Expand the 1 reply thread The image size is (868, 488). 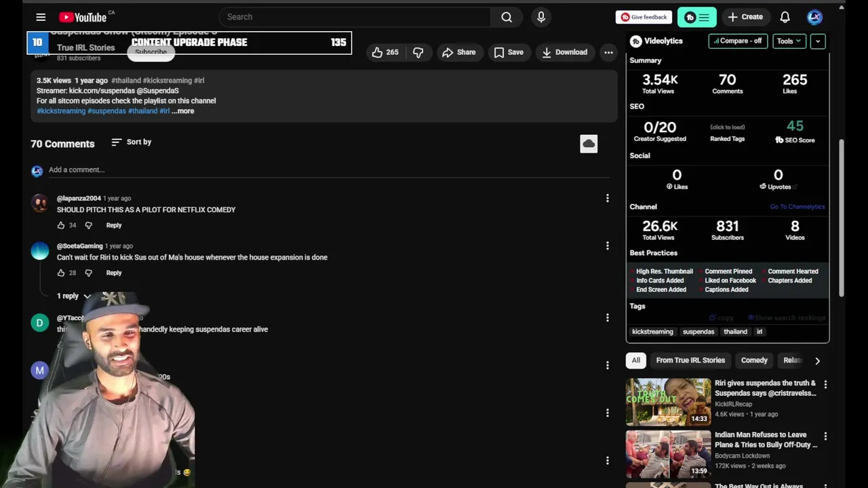click(x=74, y=296)
